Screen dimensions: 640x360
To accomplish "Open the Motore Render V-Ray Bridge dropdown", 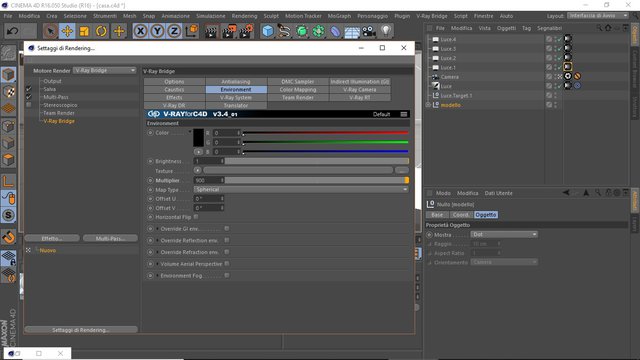I will coord(104,71).
